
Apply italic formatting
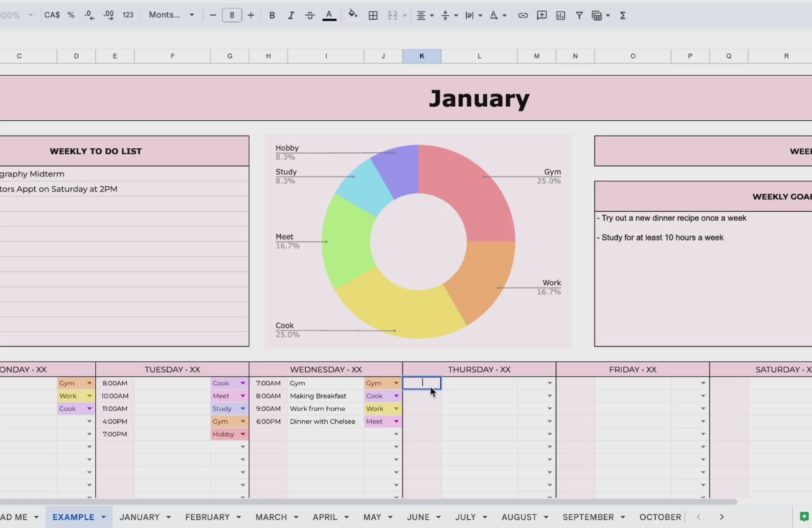click(291, 15)
